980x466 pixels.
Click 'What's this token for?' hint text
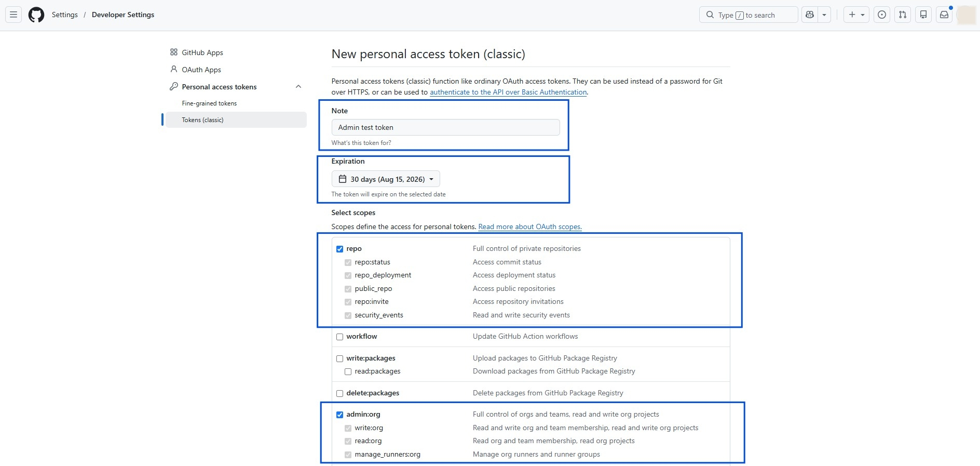click(x=361, y=143)
